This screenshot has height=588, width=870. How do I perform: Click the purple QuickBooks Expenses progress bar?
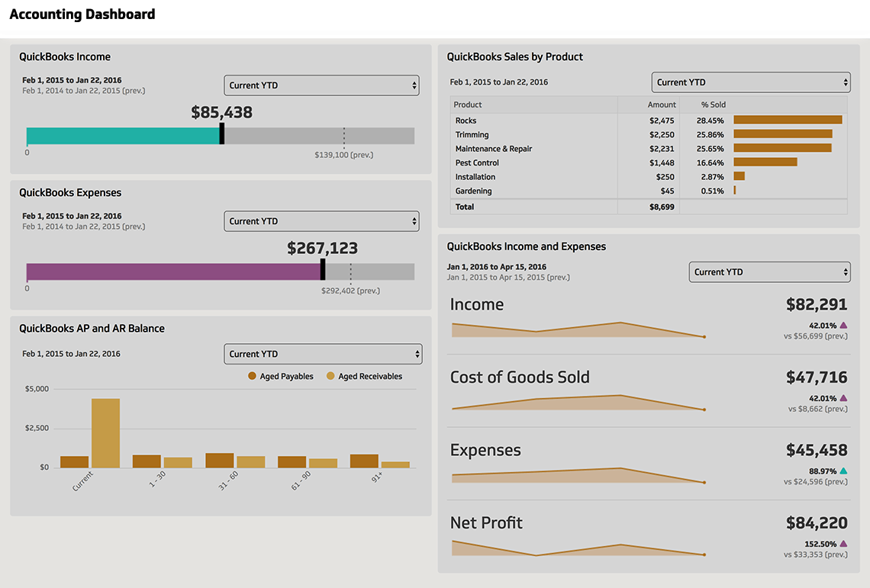(x=174, y=272)
